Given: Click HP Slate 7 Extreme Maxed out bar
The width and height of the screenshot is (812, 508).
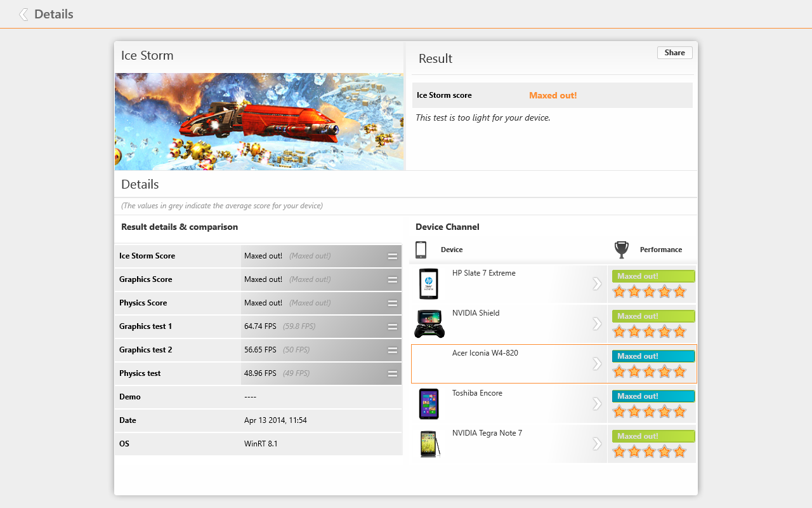Looking at the screenshot, I should pos(653,276).
